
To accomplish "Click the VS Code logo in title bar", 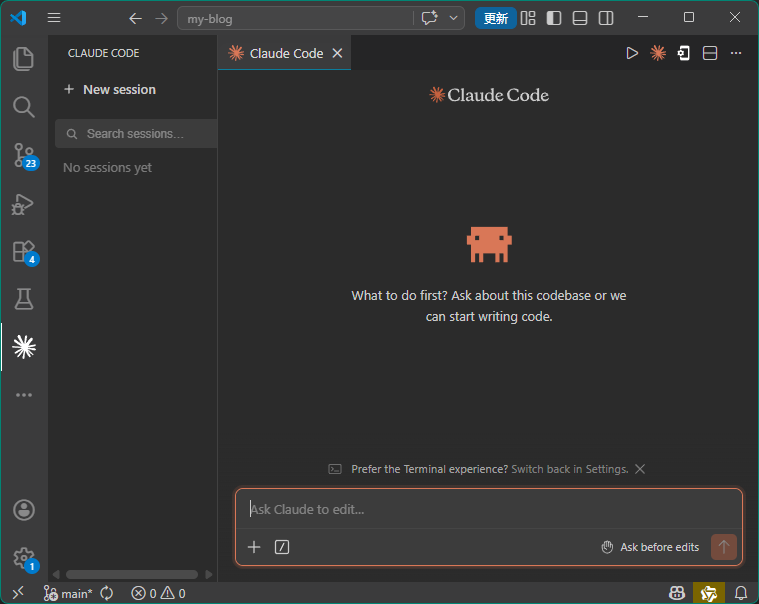I will (18, 18).
